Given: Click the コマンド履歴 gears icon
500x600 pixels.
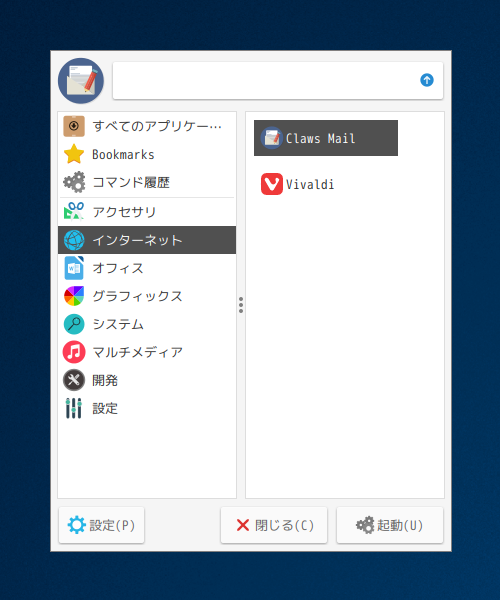Looking at the screenshot, I should [74, 182].
